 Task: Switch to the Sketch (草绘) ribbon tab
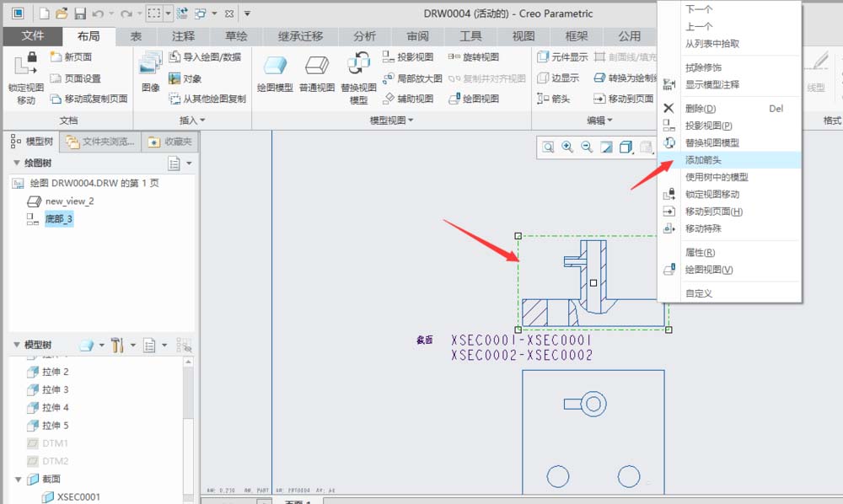[x=236, y=36]
